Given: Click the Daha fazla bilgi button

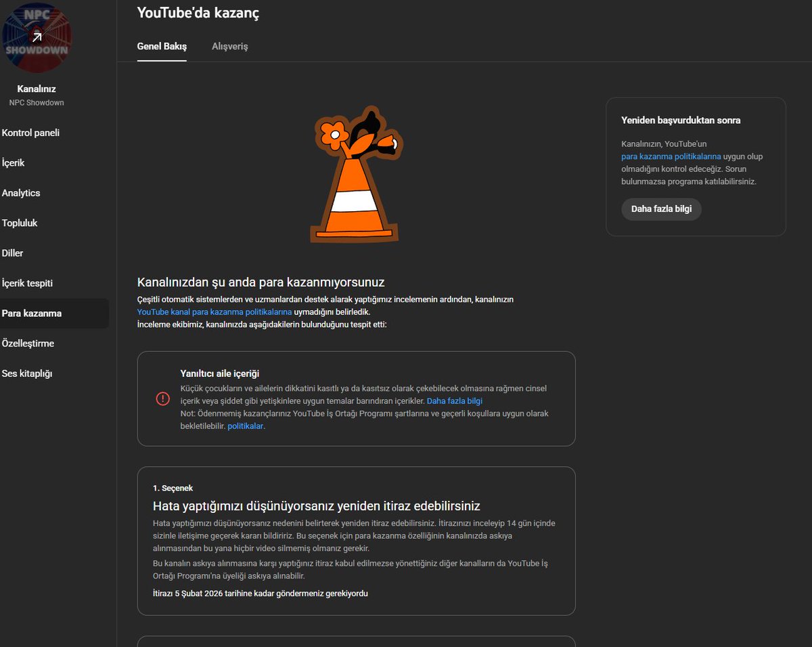Looking at the screenshot, I should (x=661, y=209).
